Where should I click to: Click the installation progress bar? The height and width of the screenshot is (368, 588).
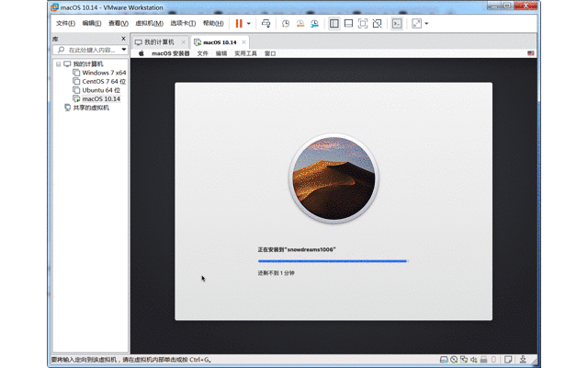coord(332,261)
